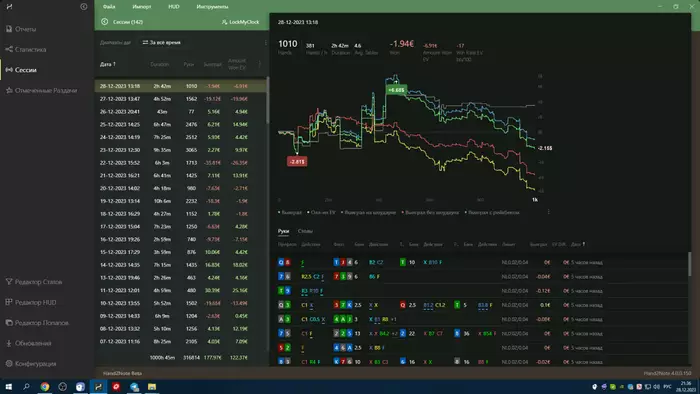This screenshot has height=394, width=700.
Task: Toggle Выиграл на шоудауне legend series
Action: click(x=368, y=213)
